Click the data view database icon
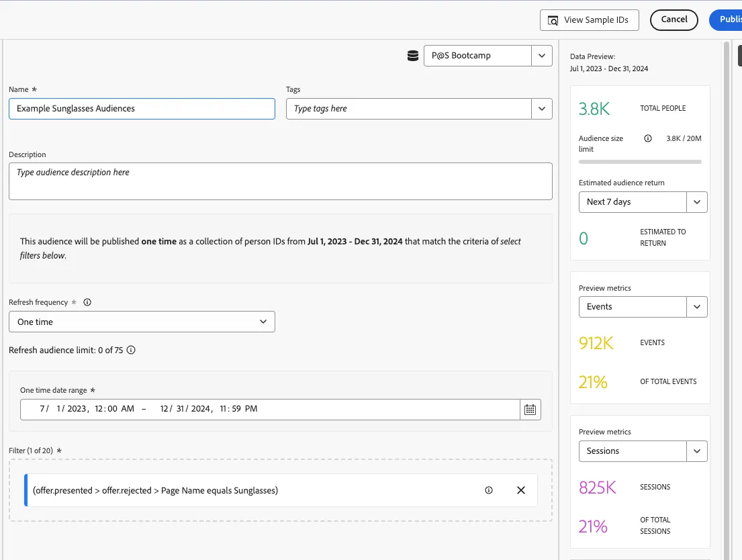The height and width of the screenshot is (560, 742). (413, 56)
